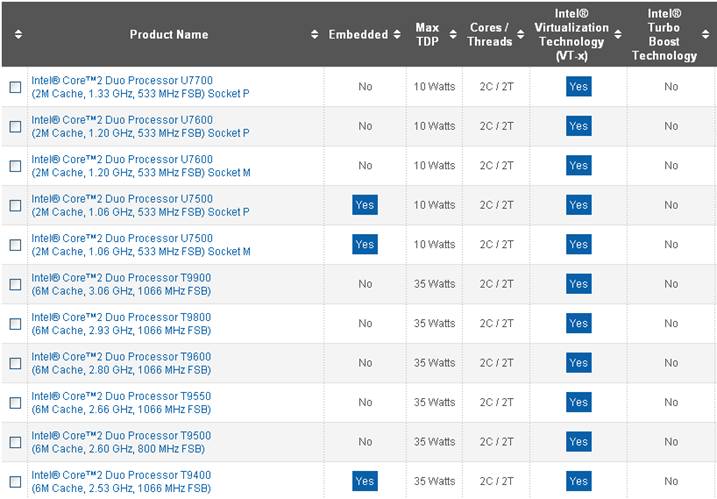Open Core 2 Duo U7700 product link
Viewport: 717px width, 499px height.
tap(140, 87)
